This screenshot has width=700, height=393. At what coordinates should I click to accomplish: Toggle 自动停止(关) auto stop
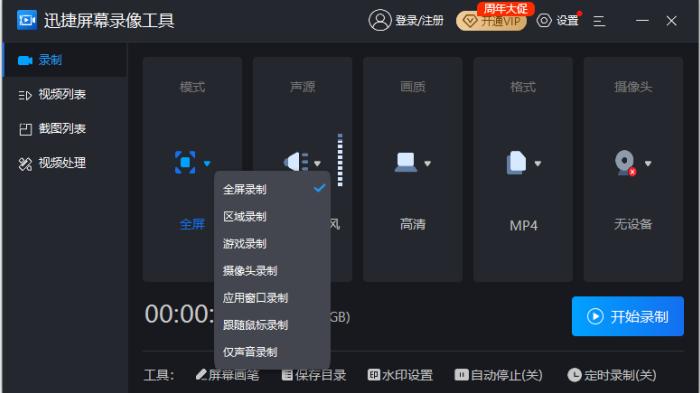pyautogui.click(x=499, y=375)
